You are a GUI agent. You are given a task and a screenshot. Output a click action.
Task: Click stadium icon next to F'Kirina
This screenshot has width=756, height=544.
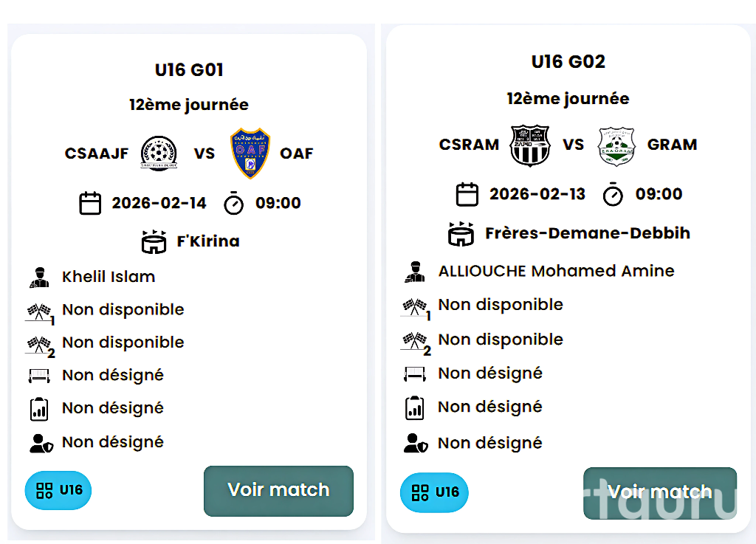pyautogui.click(x=154, y=241)
